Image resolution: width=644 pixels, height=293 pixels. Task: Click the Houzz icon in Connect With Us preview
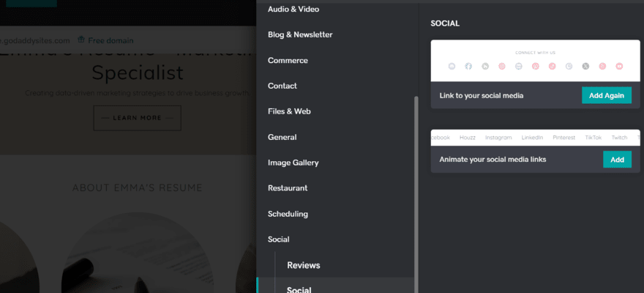coord(485,66)
